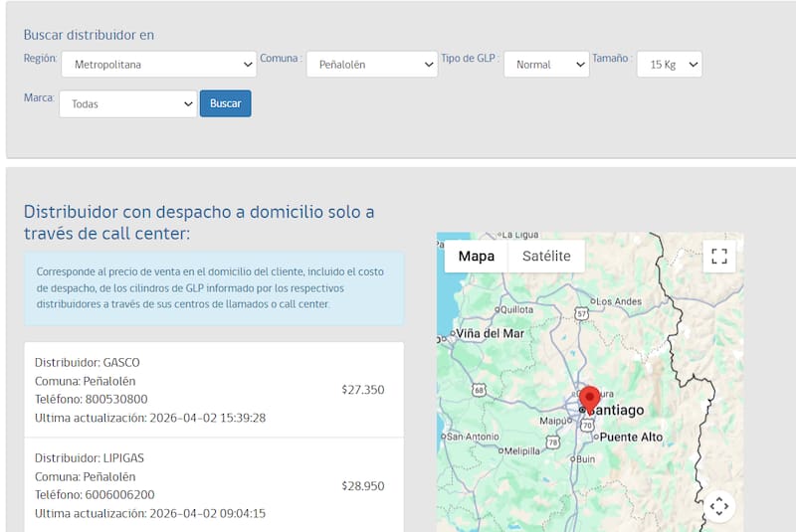Open the map camera pan controls
Screen dimensions: 796x532
tap(718, 506)
